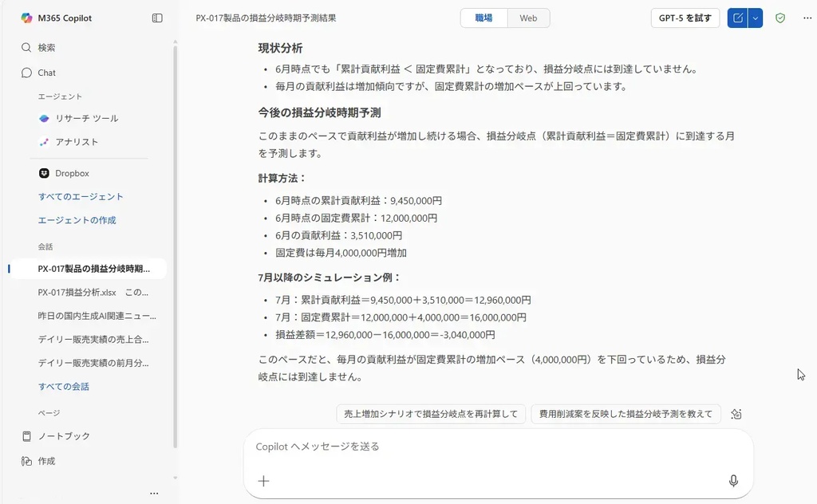
Task: Open ノートブック page
Action: point(64,436)
